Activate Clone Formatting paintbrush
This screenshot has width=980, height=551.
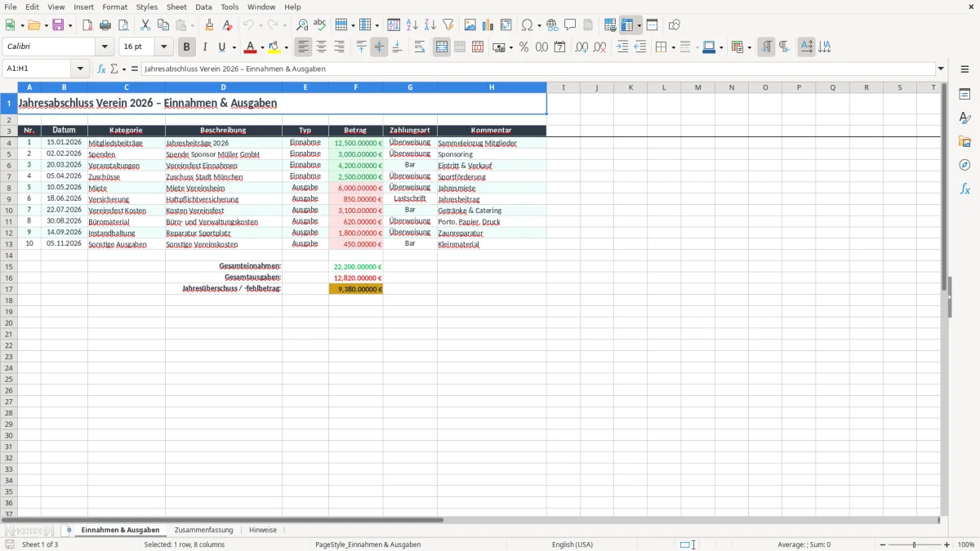(210, 25)
